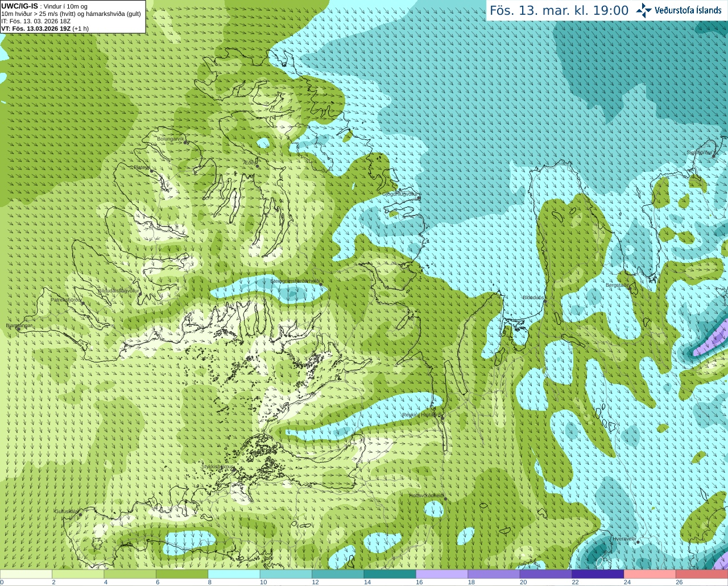The image size is (728, 586).
Task: Click the Bjargtangar station label
Action: pos(19,325)
